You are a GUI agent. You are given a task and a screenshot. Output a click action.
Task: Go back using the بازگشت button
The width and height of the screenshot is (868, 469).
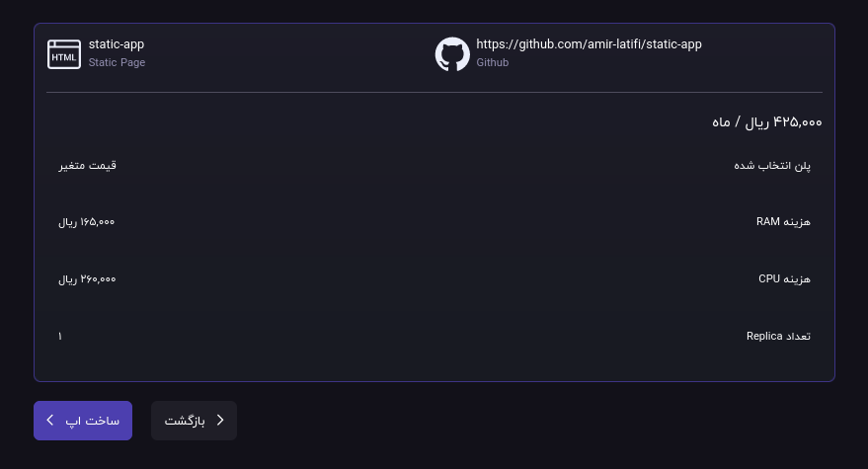click(x=194, y=421)
